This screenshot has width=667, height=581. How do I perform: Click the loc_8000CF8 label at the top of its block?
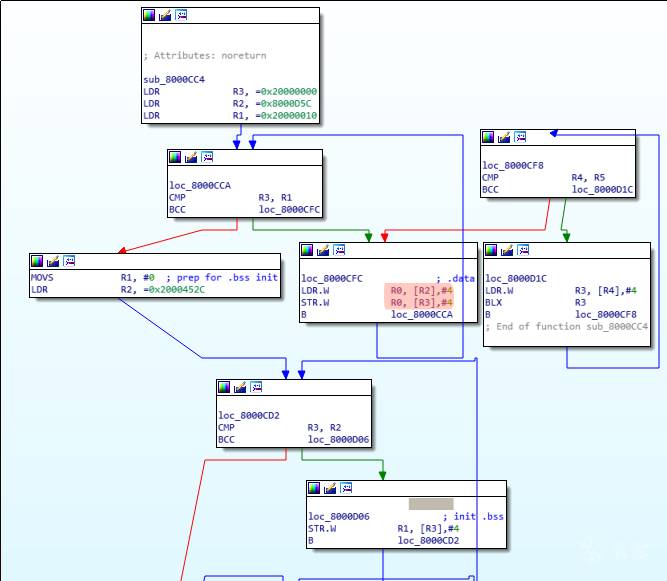click(513, 165)
